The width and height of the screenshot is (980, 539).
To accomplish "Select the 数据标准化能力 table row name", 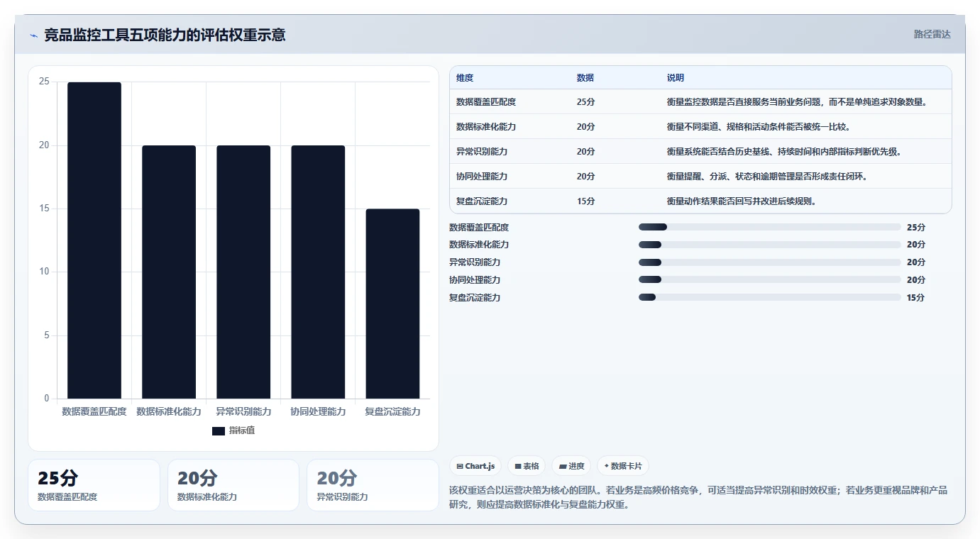I will 486,127.
